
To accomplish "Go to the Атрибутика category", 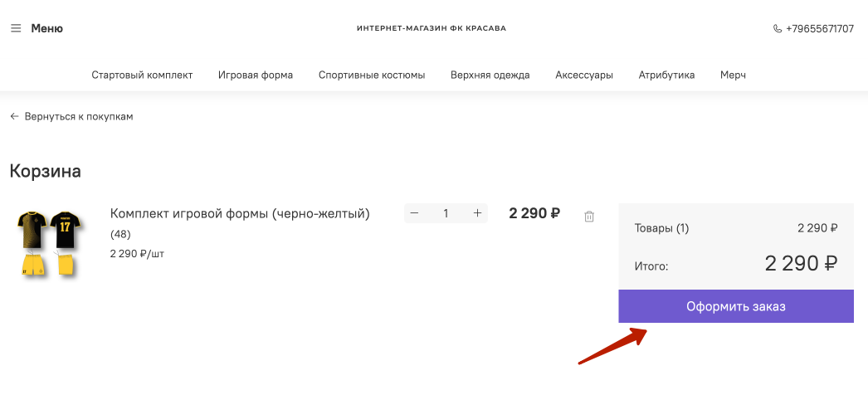I will click(666, 76).
